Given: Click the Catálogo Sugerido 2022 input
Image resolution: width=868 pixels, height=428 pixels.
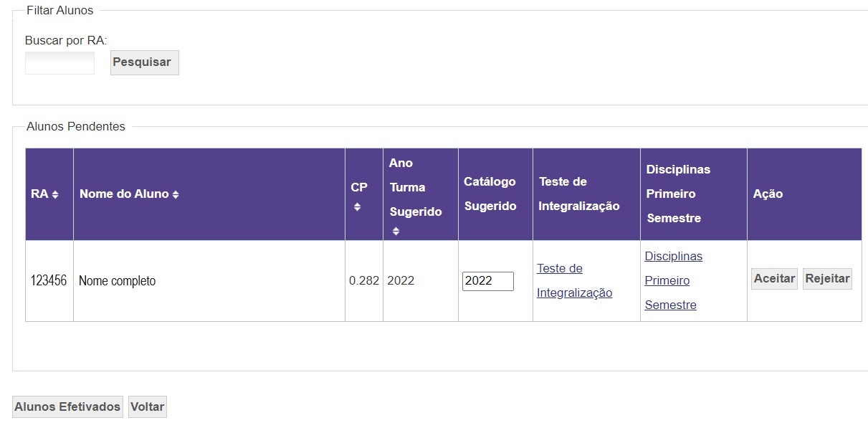Looking at the screenshot, I should (488, 281).
